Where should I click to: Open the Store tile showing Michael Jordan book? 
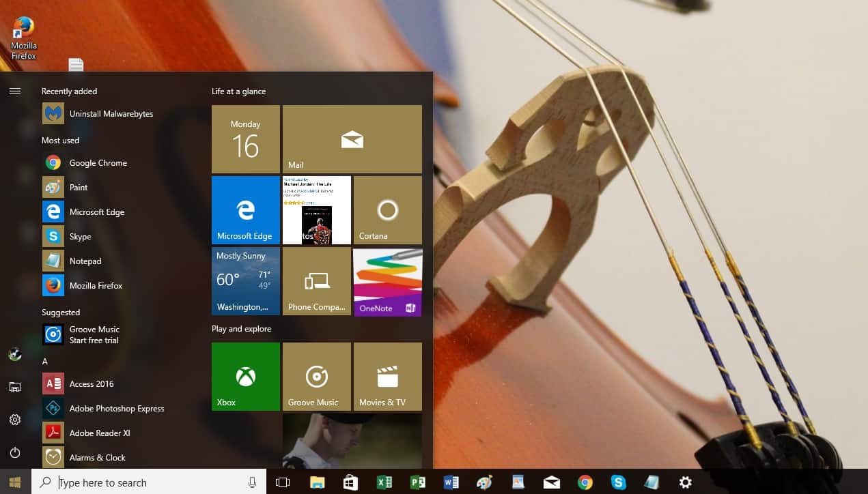[317, 210]
